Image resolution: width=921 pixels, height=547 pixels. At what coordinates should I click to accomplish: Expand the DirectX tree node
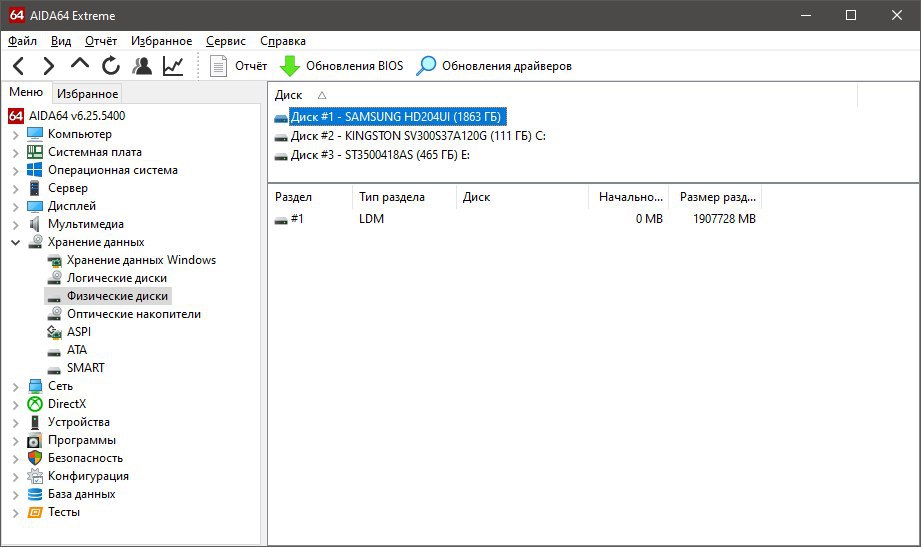(15, 405)
